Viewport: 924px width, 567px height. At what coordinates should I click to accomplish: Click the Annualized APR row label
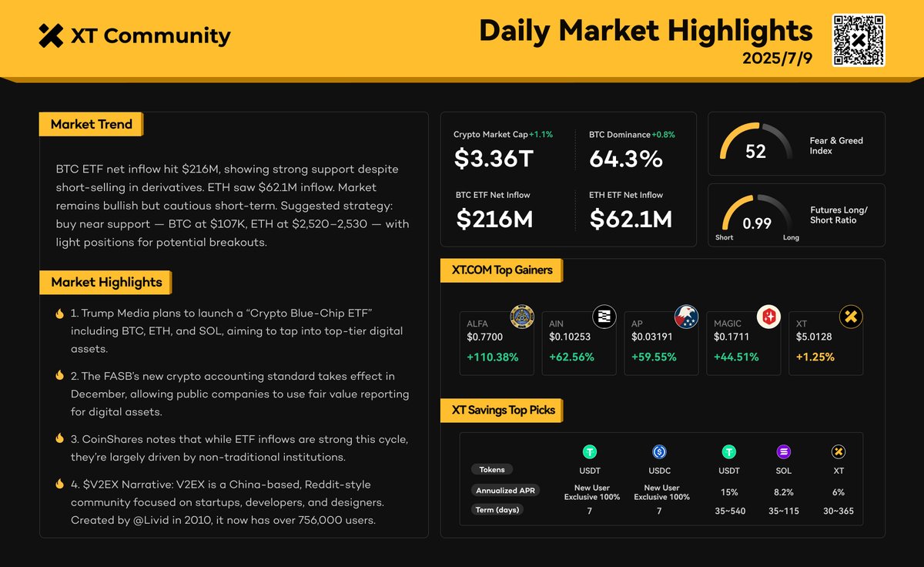click(x=506, y=490)
